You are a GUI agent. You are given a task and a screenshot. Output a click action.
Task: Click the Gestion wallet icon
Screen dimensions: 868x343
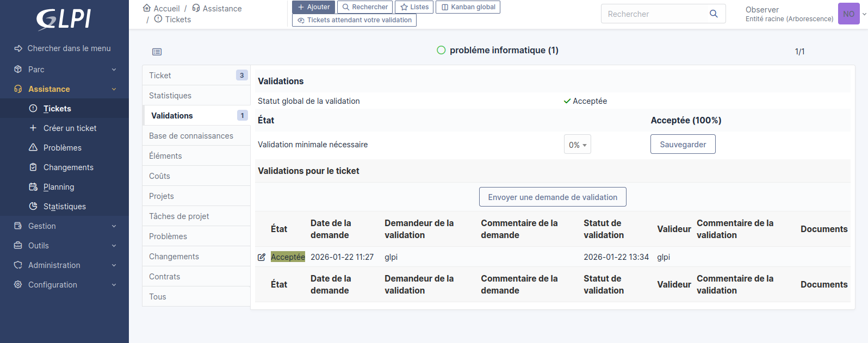click(x=18, y=226)
